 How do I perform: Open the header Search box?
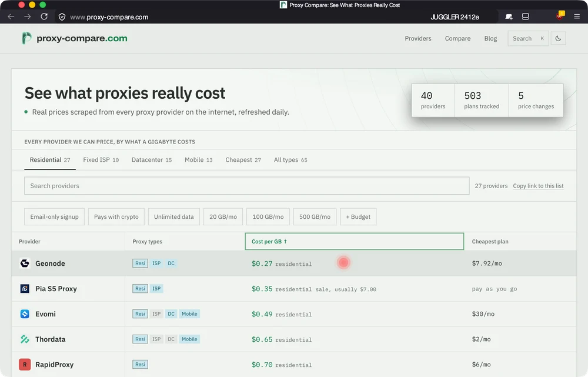[528, 38]
